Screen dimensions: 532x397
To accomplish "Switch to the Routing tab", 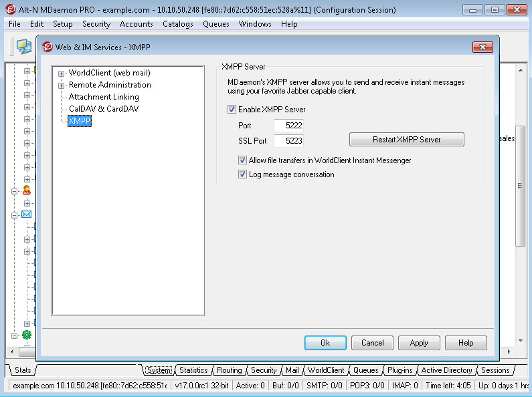I will coord(229,370).
